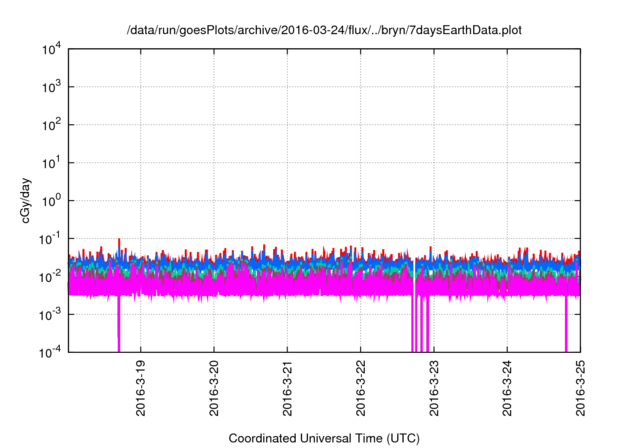
Task: Click the 10^2 y-axis tick label
Action: pyautogui.click(x=52, y=125)
